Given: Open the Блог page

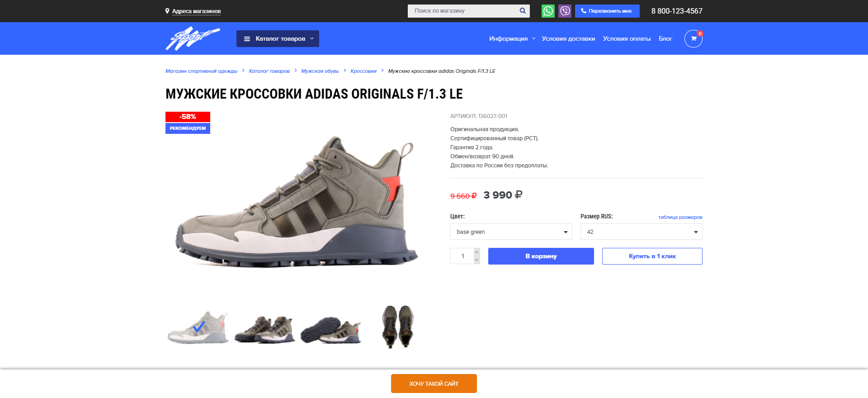Looking at the screenshot, I should [665, 39].
